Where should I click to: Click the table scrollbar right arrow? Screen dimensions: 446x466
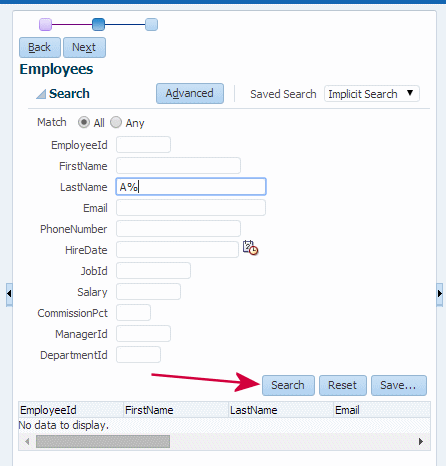click(421, 442)
